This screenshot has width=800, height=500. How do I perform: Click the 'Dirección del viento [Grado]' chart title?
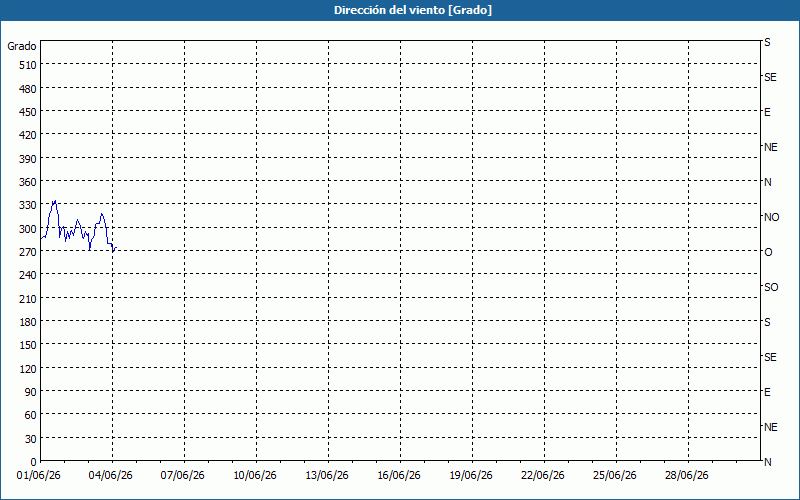tap(413, 10)
